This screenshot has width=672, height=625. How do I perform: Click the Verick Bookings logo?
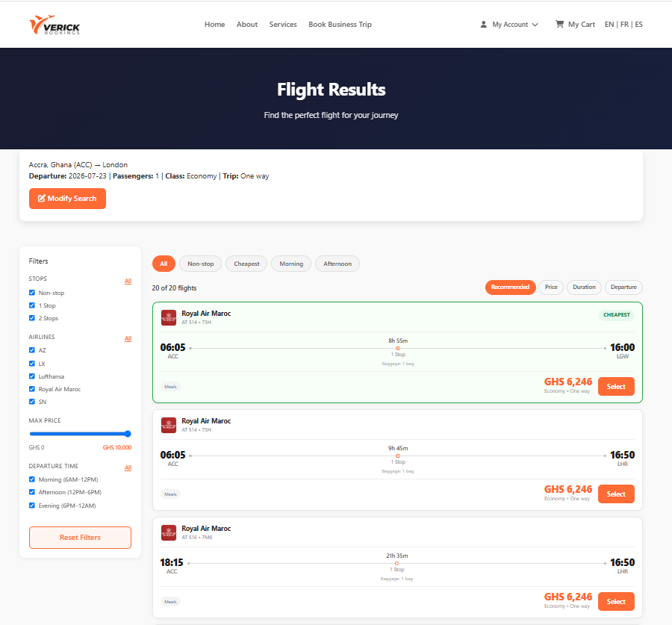pyautogui.click(x=55, y=25)
